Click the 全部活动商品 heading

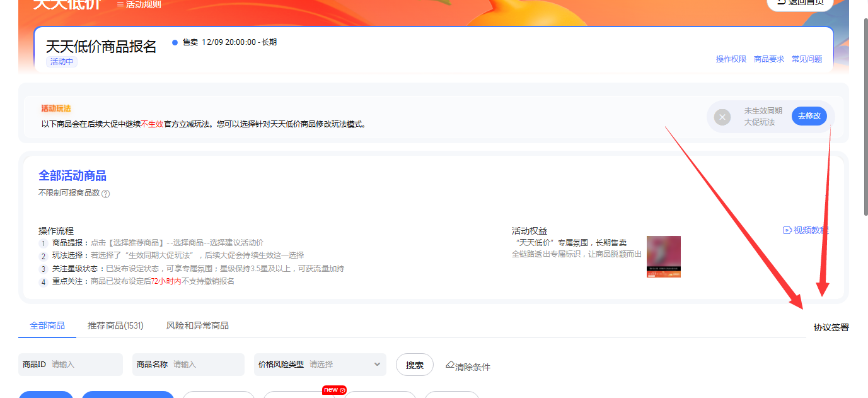pyautogui.click(x=72, y=175)
